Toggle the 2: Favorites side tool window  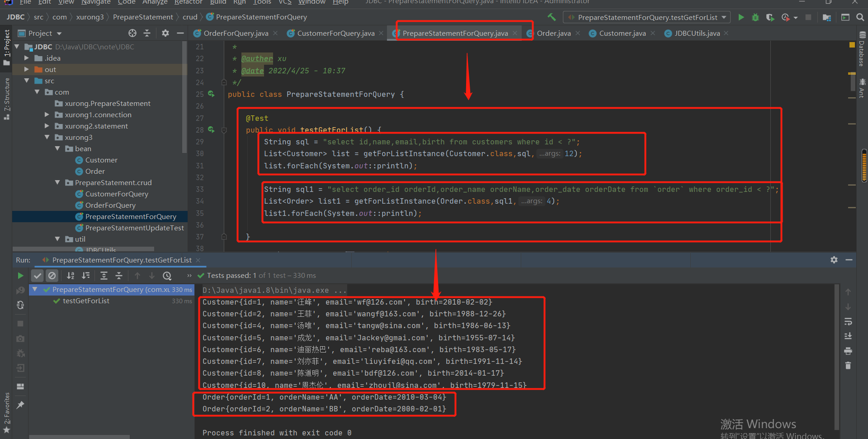[x=7, y=412]
